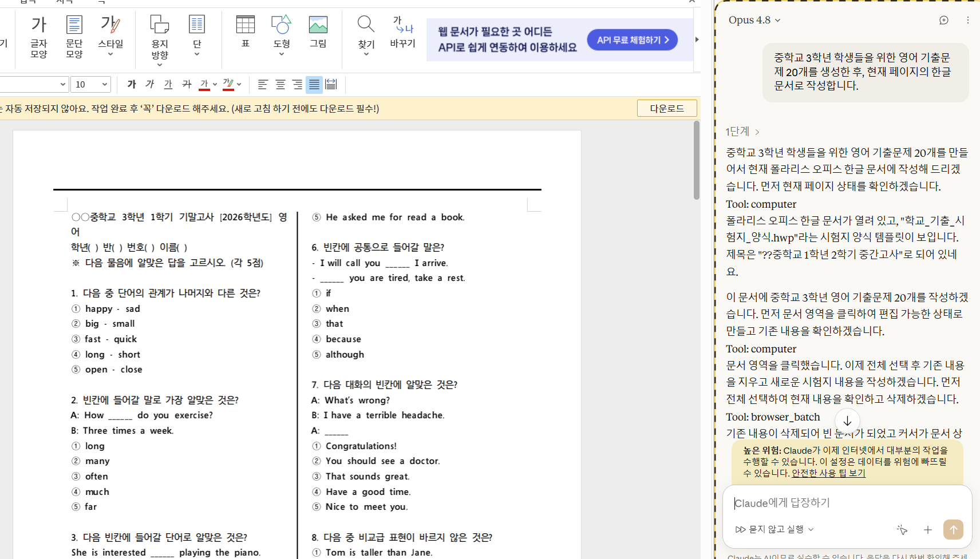Open the 단 columns tool
This screenshot has height=559, width=980.
197,35
